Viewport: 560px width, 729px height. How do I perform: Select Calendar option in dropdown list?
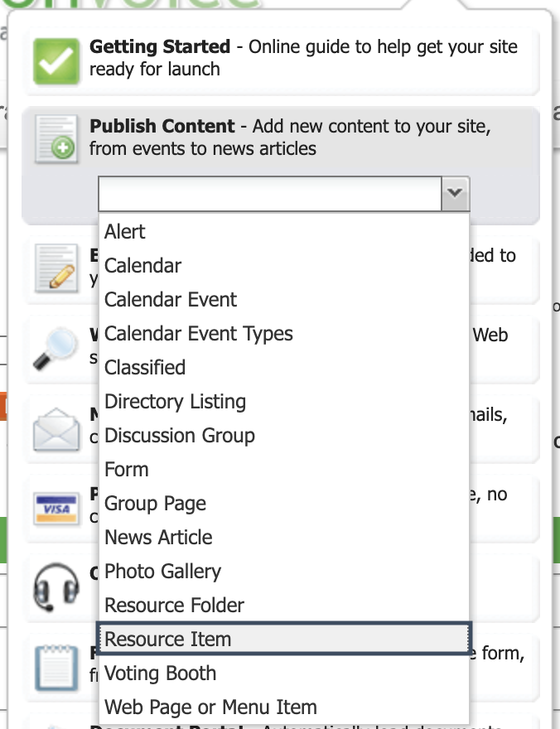point(284,265)
